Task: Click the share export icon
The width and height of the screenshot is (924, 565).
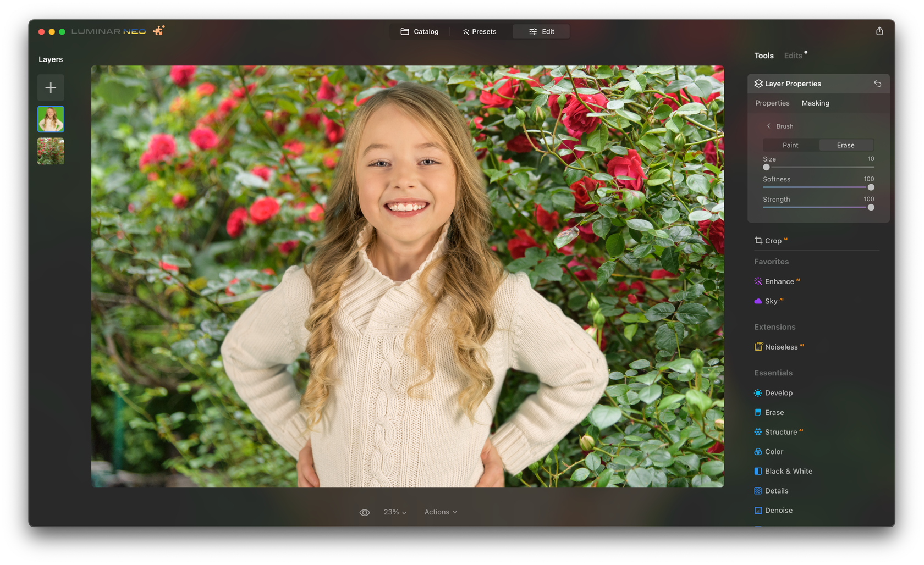Action: point(879,31)
